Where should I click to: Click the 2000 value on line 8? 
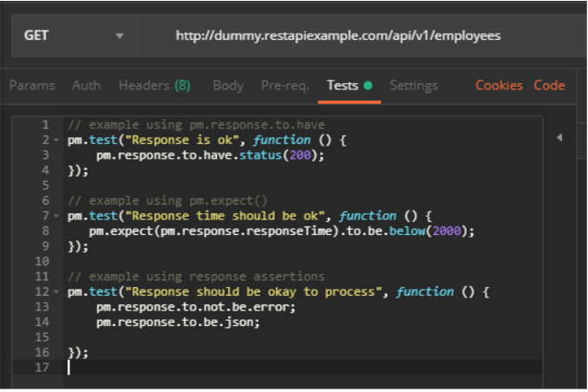tap(453, 232)
